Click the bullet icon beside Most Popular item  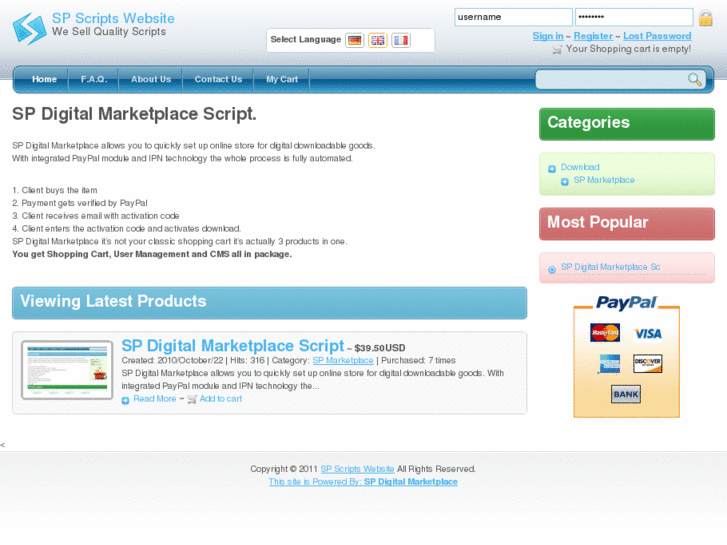click(x=552, y=269)
